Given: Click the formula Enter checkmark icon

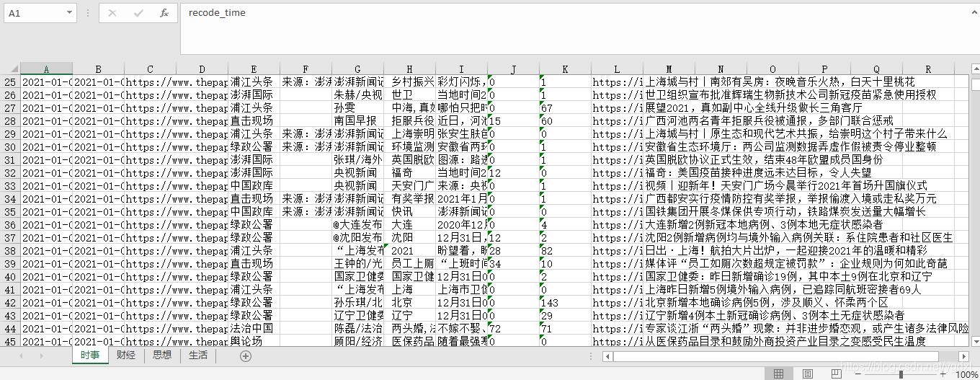Looking at the screenshot, I should point(138,13).
